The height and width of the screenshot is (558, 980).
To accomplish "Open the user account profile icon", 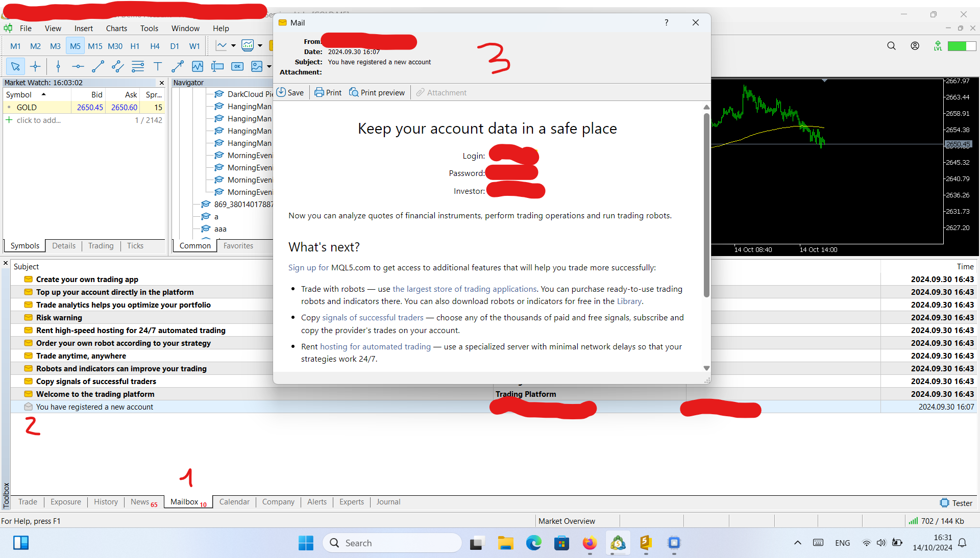I will (915, 46).
